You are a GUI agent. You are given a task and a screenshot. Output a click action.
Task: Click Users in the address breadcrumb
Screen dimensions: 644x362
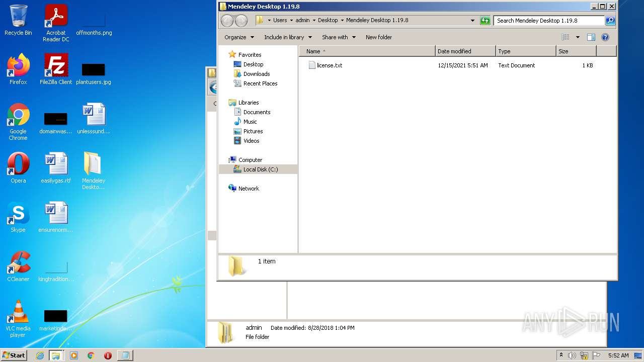pyautogui.click(x=280, y=21)
